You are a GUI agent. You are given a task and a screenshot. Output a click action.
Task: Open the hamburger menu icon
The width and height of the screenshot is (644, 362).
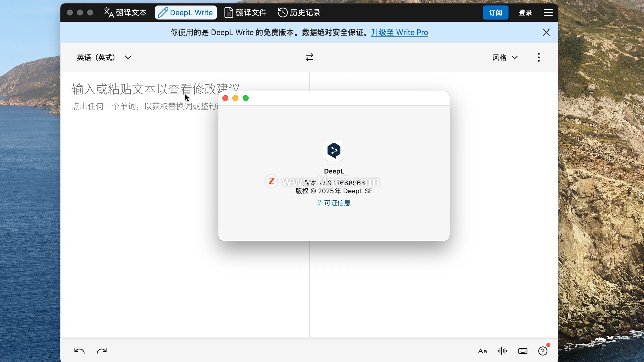click(x=548, y=13)
